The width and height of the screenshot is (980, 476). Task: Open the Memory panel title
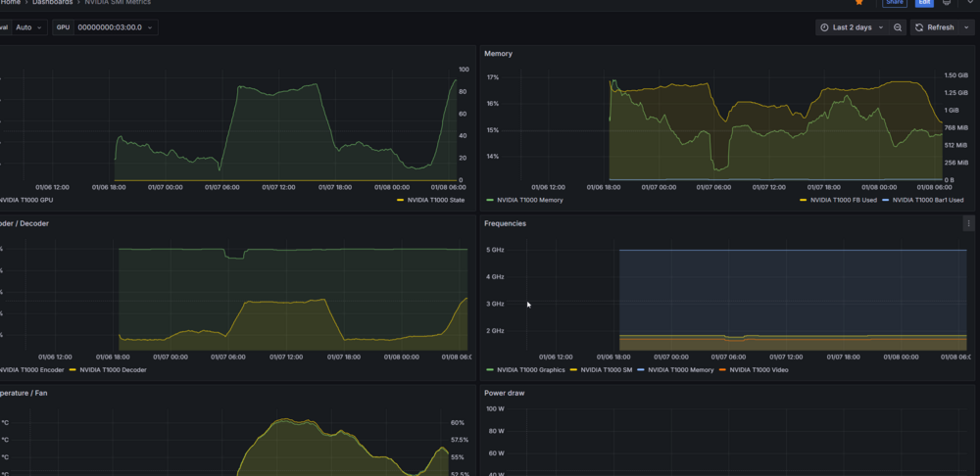tap(498, 54)
